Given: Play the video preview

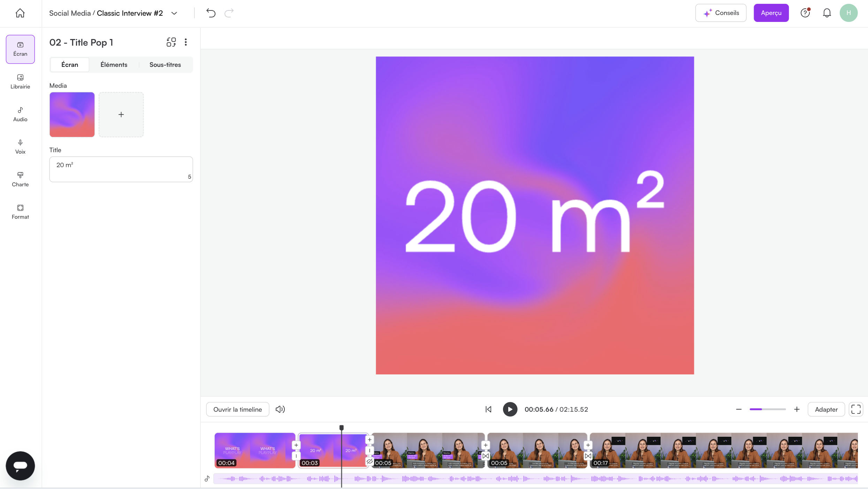Looking at the screenshot, I should (x=510, y=409).
